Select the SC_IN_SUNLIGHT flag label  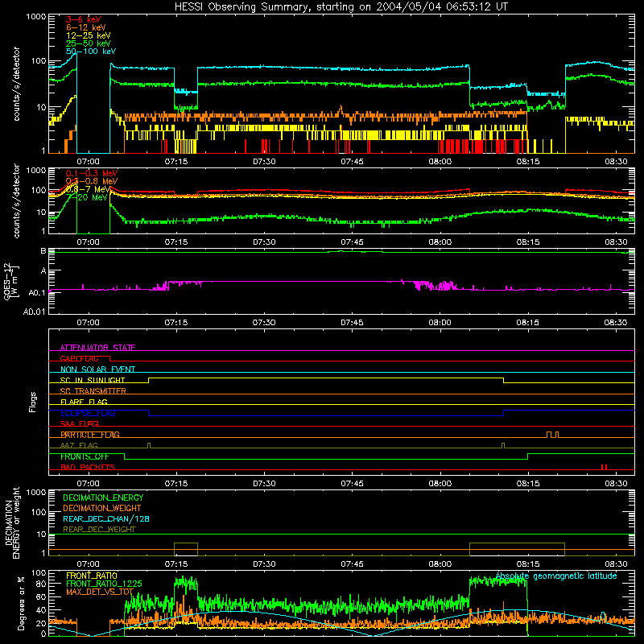[93, 380]
